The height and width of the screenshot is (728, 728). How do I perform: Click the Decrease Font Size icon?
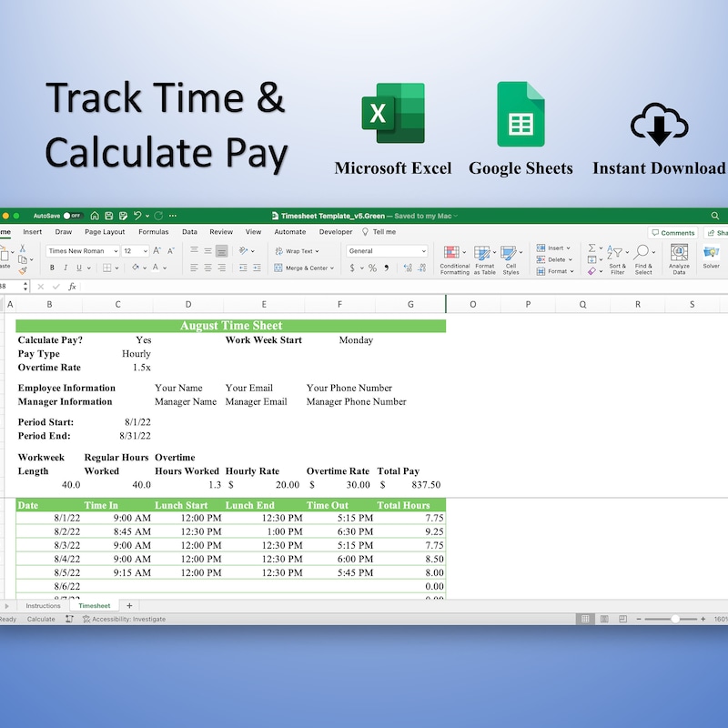click(170, 251)
